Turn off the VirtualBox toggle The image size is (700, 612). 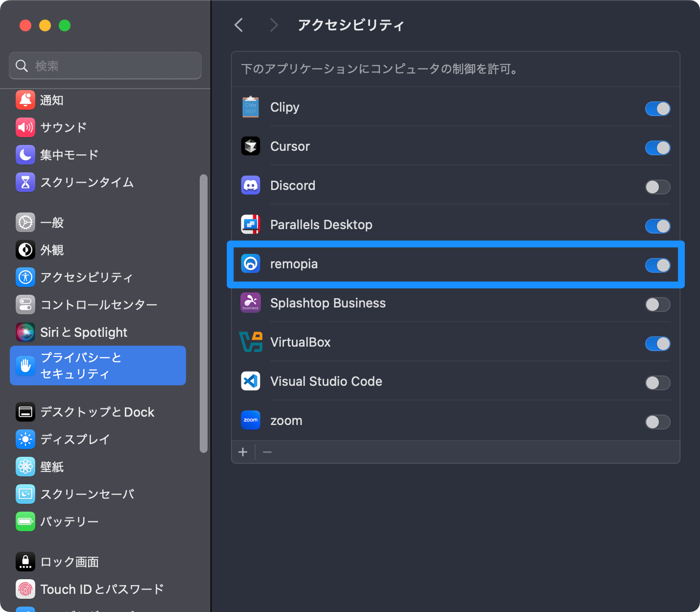657,344
